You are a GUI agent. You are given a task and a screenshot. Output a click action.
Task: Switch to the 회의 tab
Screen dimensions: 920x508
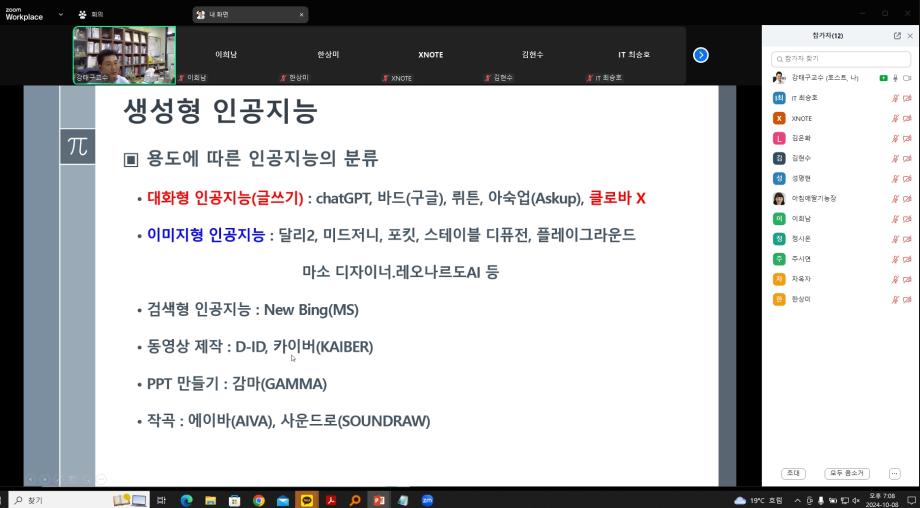click(x=91, y=14)
